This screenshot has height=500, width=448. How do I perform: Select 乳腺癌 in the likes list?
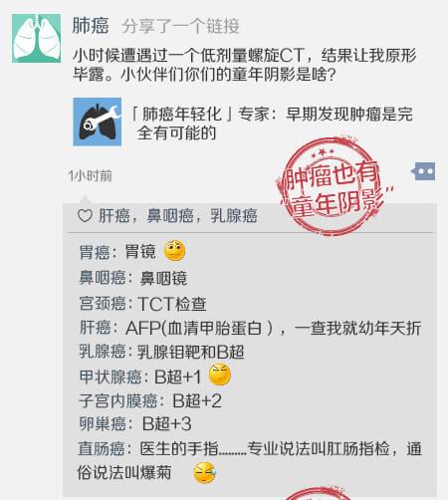234,216
